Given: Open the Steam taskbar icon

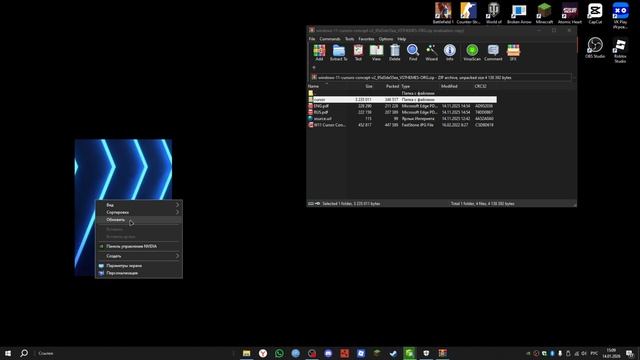Looking at the screenshot, I should pyautogui.click(x=393, y=353).
